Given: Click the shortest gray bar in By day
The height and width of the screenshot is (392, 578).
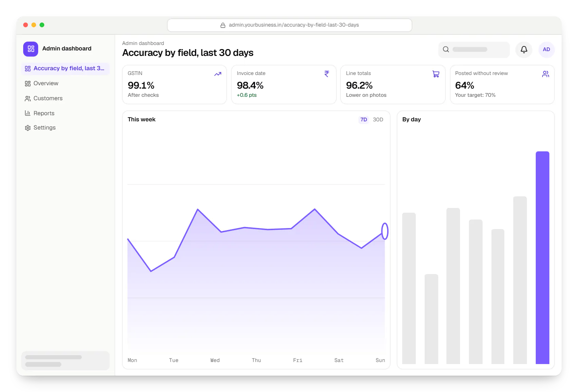Looking at the screenshot, I should point(431,319).
